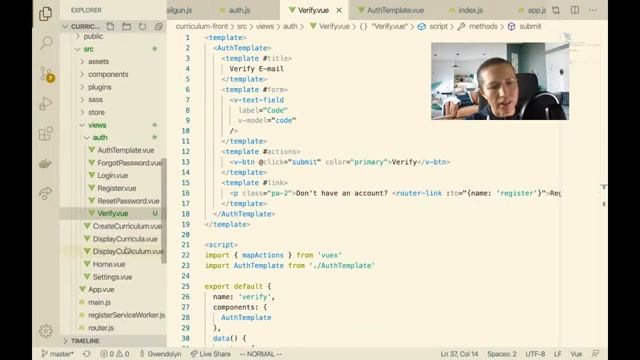Open the Docker view in activity bar
Image resolution: width=640 pixels, height=360 pixels.
coord(45,164)
